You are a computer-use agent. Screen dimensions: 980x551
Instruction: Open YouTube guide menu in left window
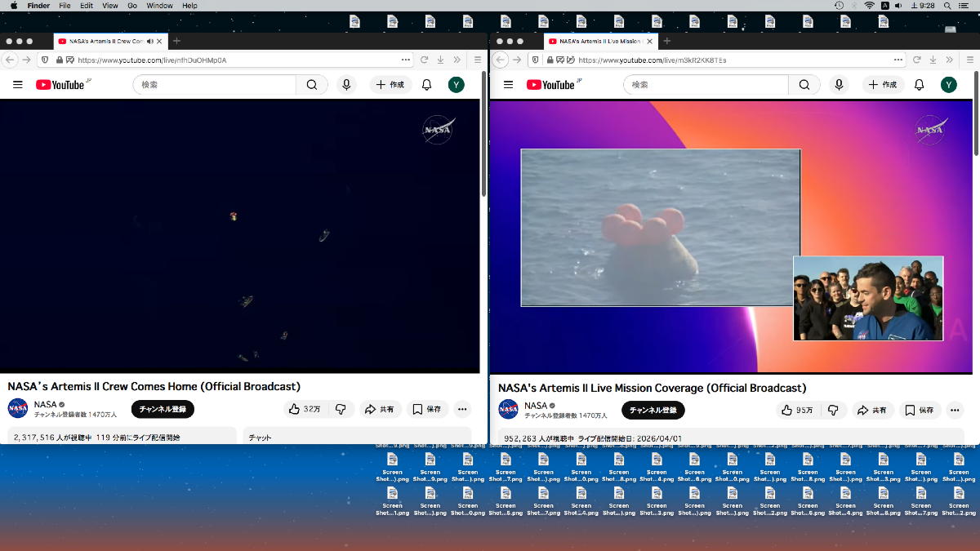pyautogui.click(x=18, y=85)
